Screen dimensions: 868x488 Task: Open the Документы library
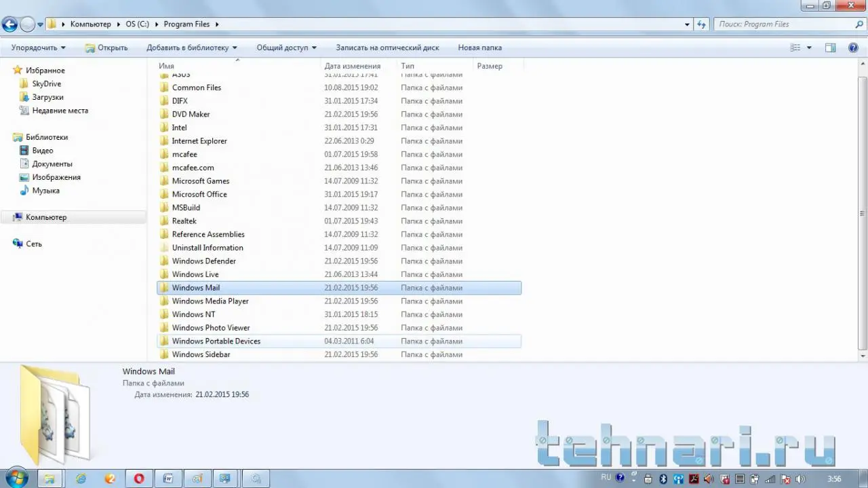click(x=52, y=164)
